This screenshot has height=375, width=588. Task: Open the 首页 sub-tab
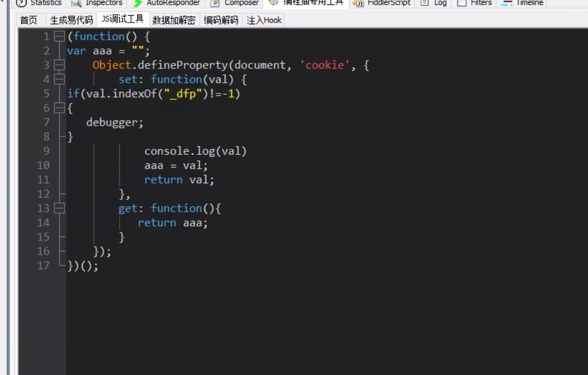[x=29, y=20]
